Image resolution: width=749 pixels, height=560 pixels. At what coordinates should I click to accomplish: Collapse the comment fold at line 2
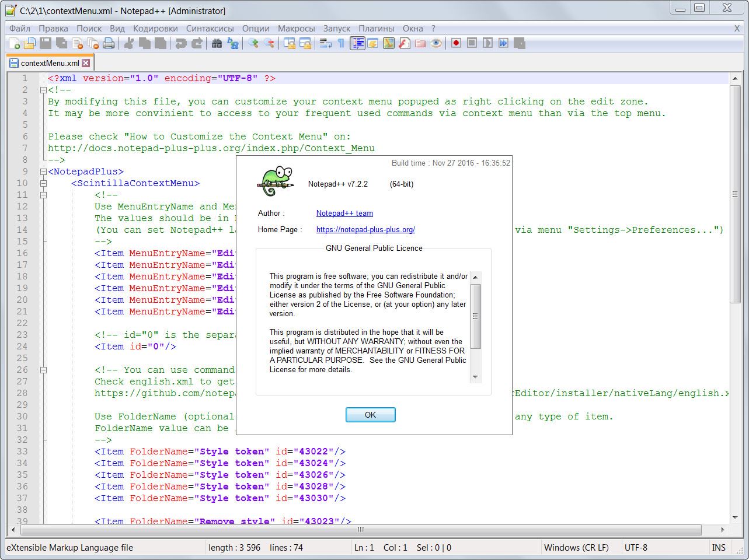pyautogui.click(x=43, y=90)
